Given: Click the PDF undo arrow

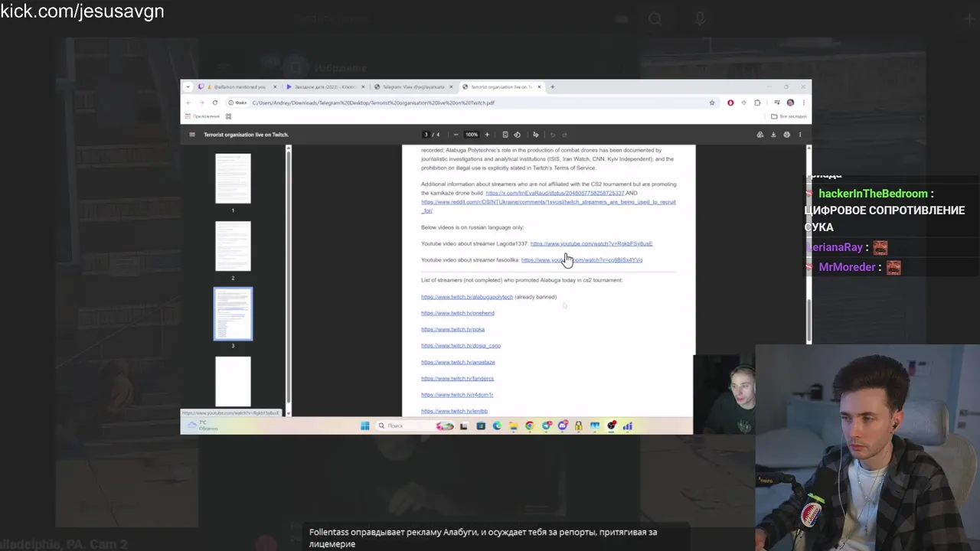Looking at the screenshot, I should [x=553, y=135].
